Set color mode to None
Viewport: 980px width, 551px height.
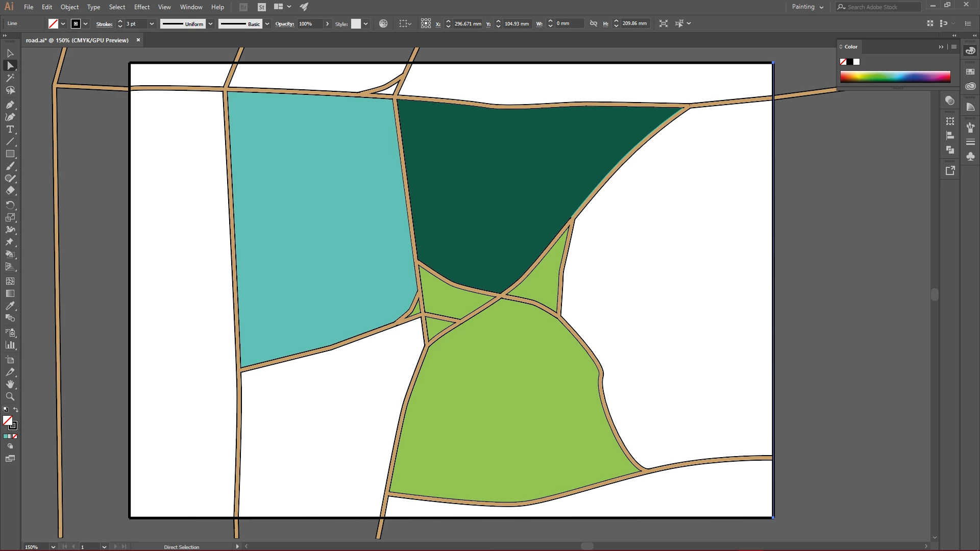click(x=15, y=436)
